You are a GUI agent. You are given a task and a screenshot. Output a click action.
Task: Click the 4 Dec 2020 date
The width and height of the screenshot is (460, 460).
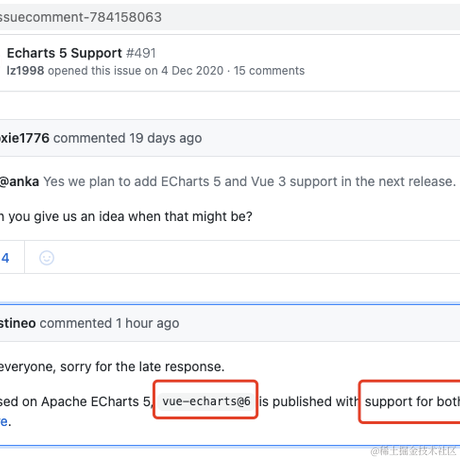point(192,71)
